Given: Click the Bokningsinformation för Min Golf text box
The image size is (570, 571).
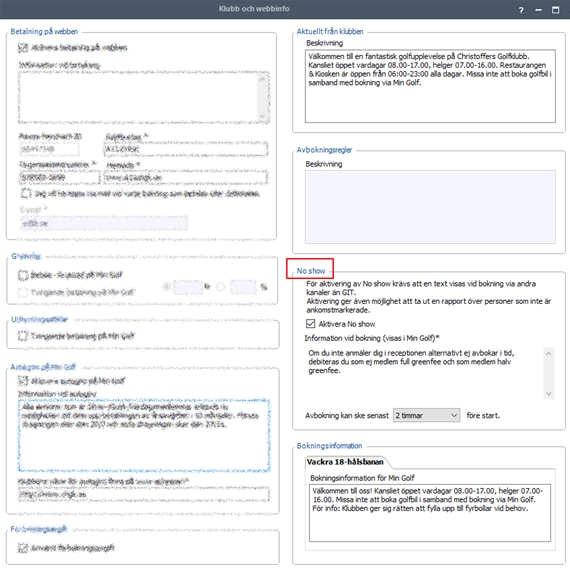Looking at the screenshot, I should pyautogui.click(x=430, y=513).
